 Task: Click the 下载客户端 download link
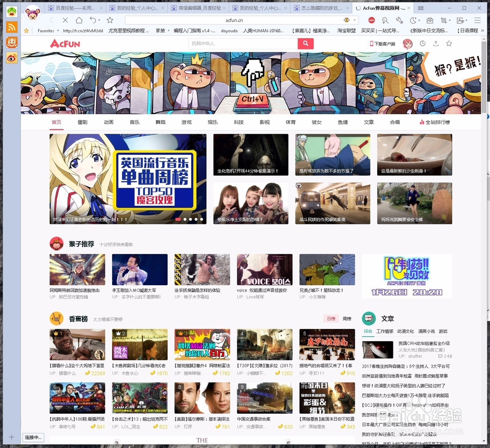pos(383,44)
